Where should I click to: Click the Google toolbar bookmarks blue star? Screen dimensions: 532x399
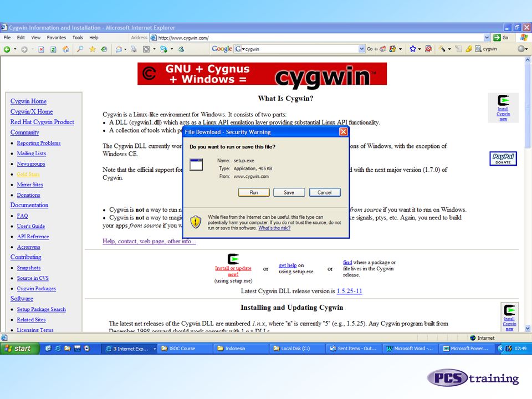(x=412, y=49)
